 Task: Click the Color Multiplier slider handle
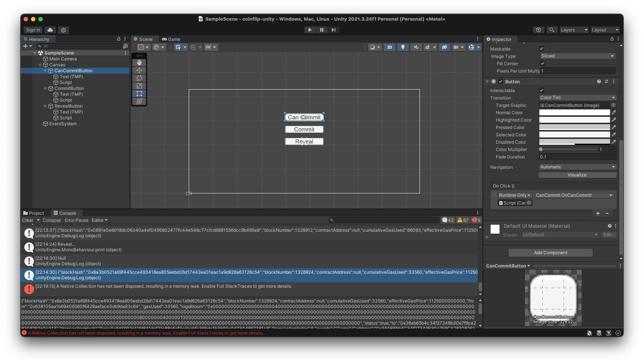(x=541, y=149)
